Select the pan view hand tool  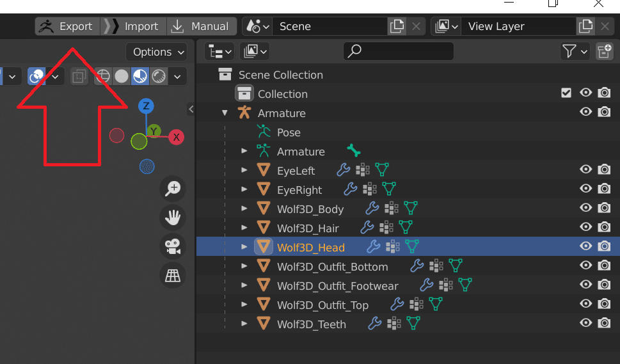click(173, 218)
